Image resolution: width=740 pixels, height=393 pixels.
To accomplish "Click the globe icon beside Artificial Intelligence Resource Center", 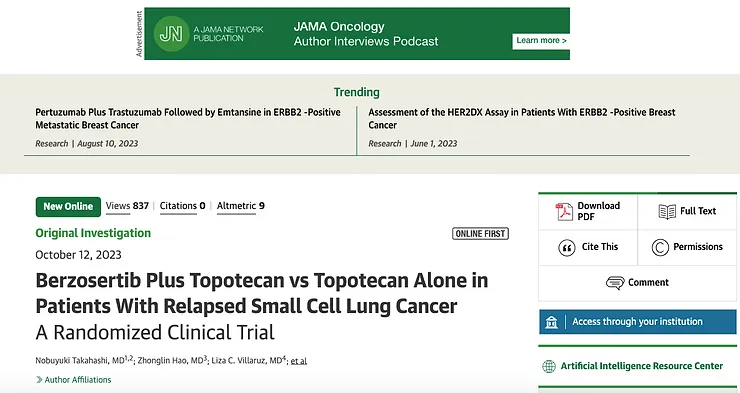I will 548,366.
